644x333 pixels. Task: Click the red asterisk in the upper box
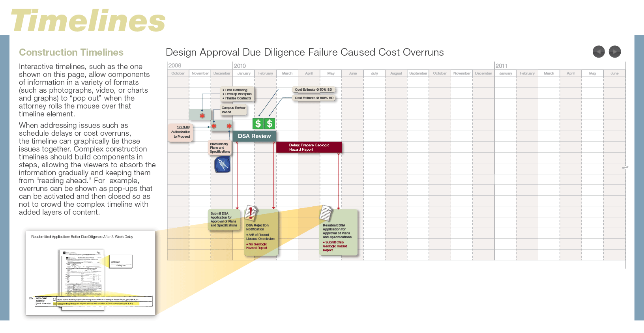point(202,116)
